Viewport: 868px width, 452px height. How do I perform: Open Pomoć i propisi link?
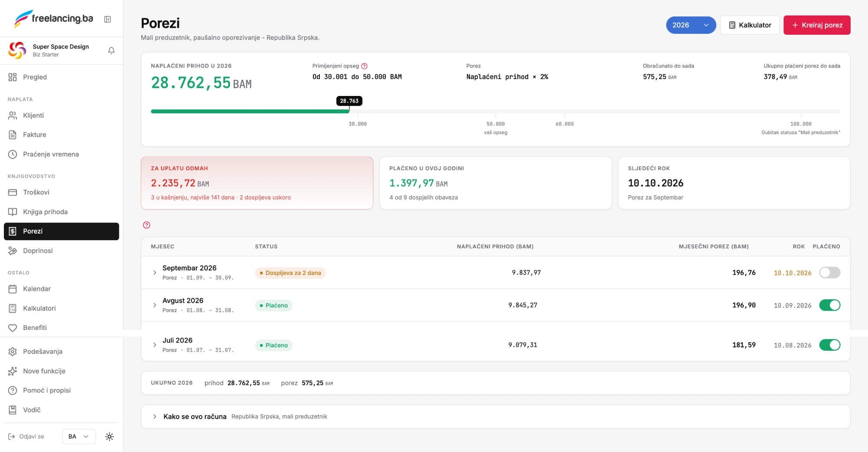pos(61,390)
